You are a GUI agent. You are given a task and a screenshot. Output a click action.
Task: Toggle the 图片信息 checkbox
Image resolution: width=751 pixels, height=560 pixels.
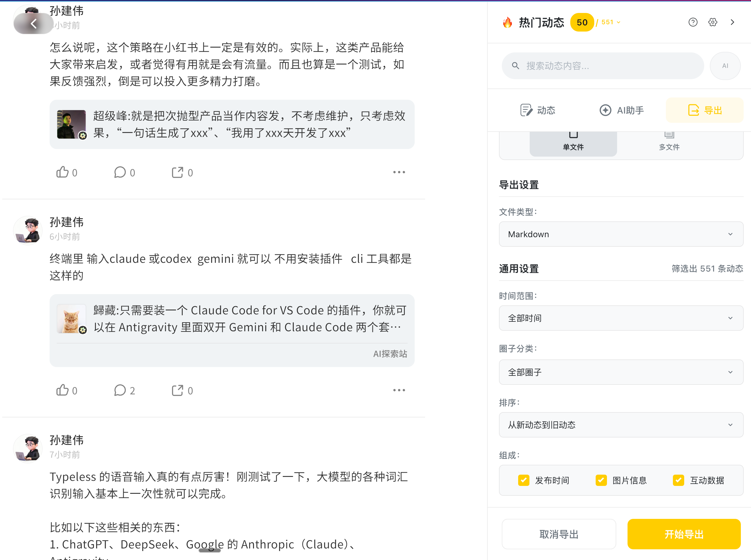pos(601,480)
